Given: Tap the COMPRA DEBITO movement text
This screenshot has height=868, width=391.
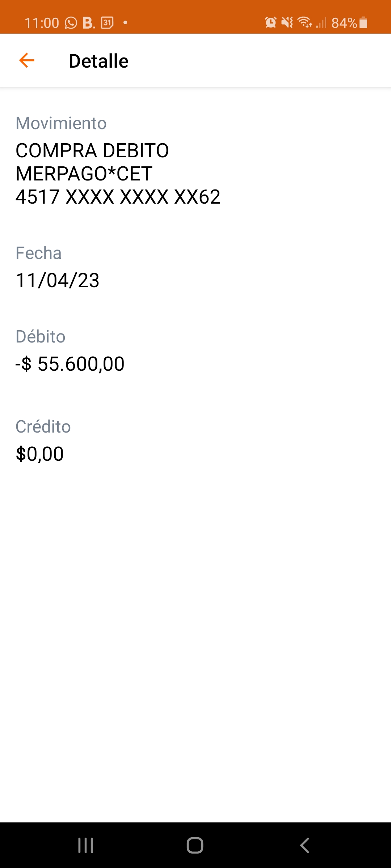Looking at the screenshot, I should [92, 150].
